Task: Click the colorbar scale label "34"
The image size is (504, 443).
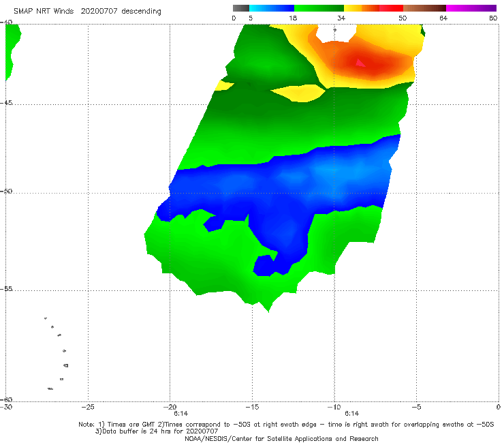Action: 341,18
